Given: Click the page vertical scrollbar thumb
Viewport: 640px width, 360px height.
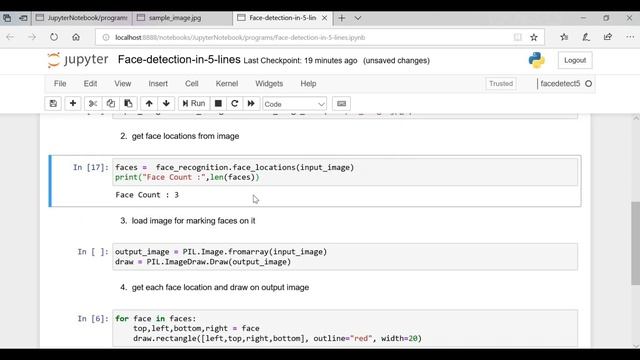Looking at the screenshot, I should click(636, 243).
